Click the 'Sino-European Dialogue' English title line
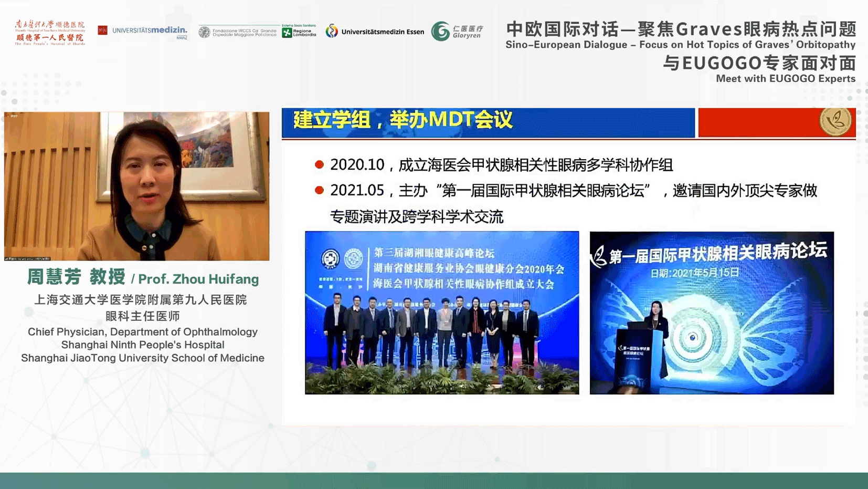 (x=680, y=45)
